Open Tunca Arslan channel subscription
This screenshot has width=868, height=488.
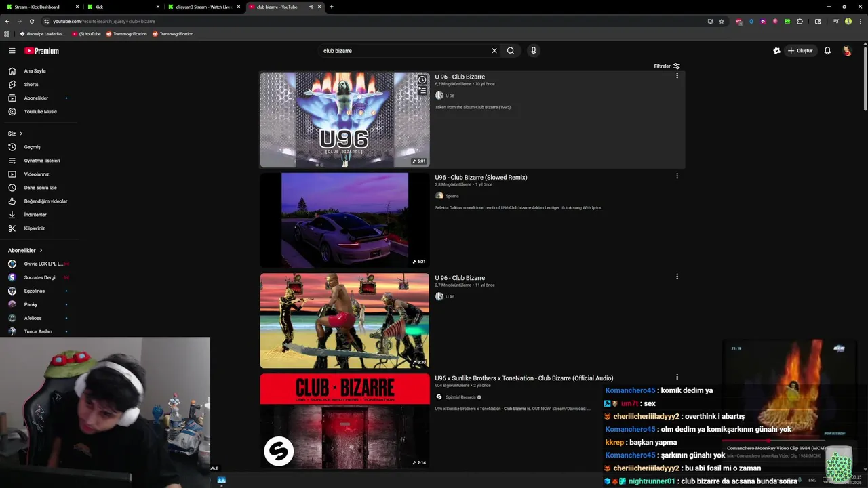coord(38,331)
